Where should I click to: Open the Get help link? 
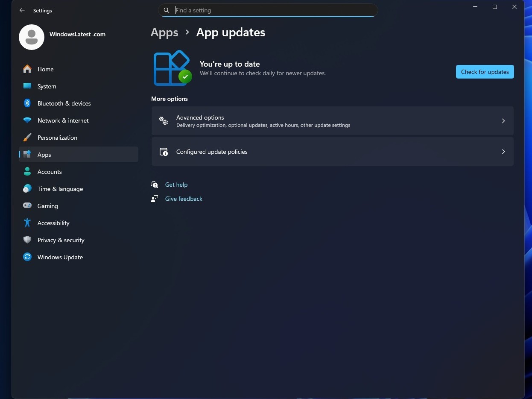176,185
